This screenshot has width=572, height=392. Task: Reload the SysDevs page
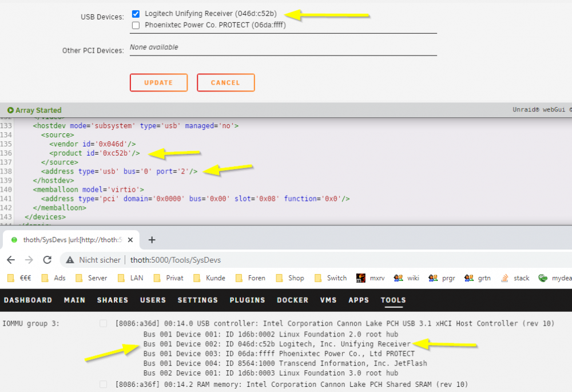pos(47,260)
